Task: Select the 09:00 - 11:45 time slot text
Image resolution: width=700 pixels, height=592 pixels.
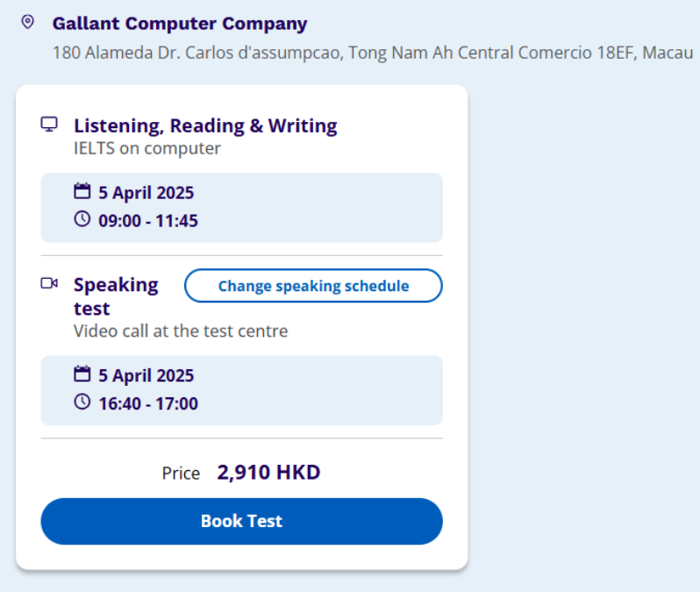Action: coord(148,220)
